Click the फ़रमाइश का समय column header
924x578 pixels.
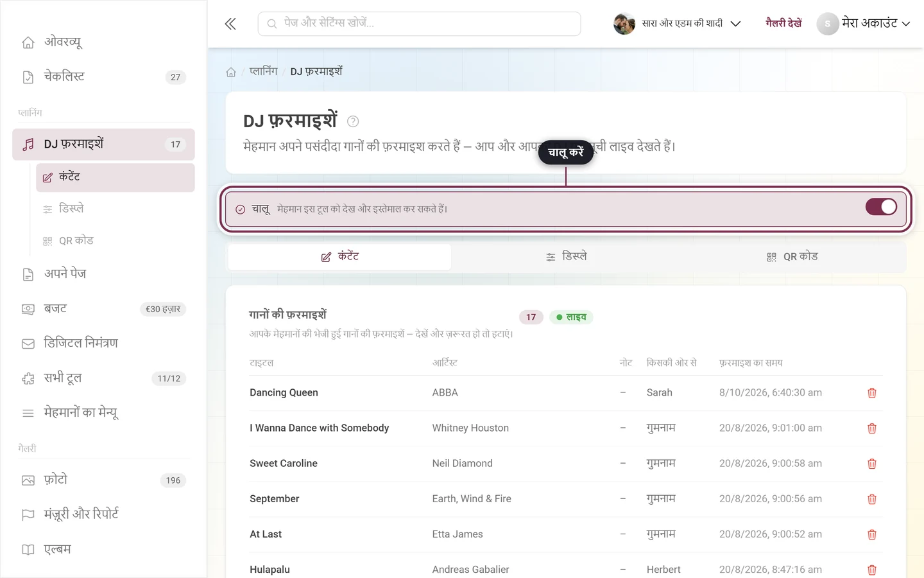pyautogui.click(x=751, y=363)
